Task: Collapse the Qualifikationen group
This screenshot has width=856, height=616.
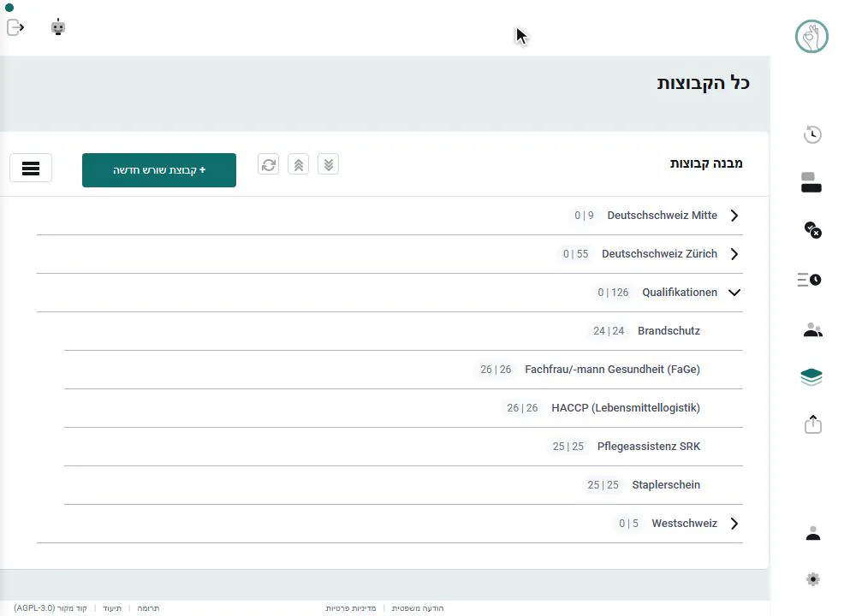Action: pos(734,293)
